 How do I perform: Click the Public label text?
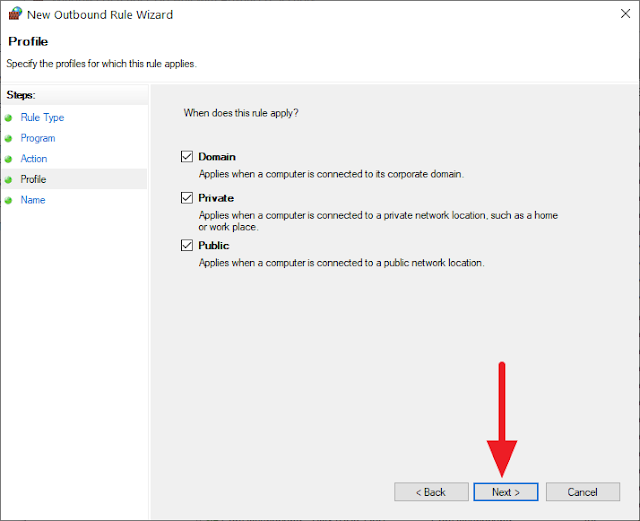point(213,245)
